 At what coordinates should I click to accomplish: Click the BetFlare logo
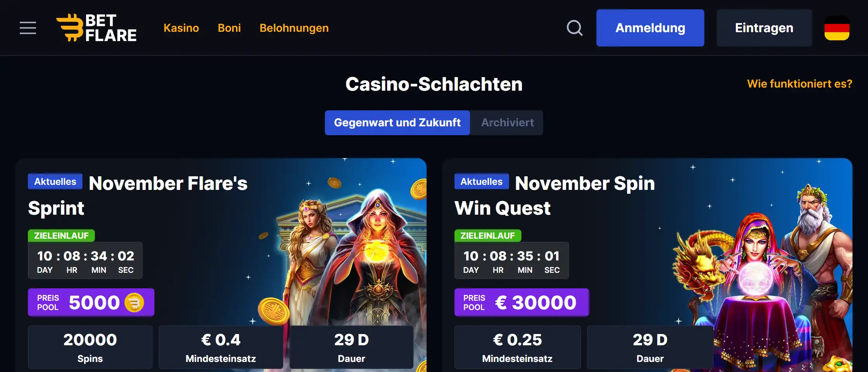[96, 28]
